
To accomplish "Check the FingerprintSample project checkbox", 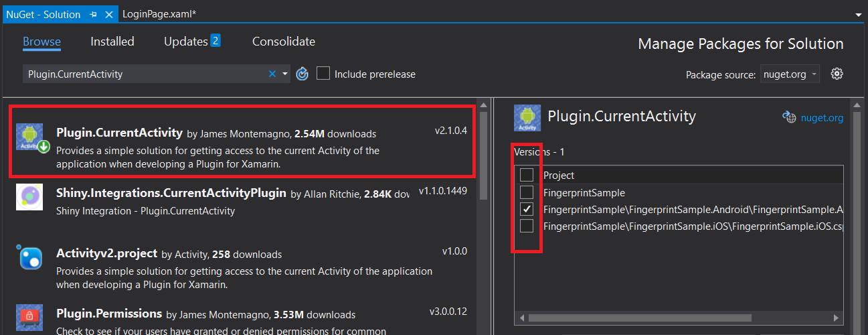I will click(x=527, y=192).
